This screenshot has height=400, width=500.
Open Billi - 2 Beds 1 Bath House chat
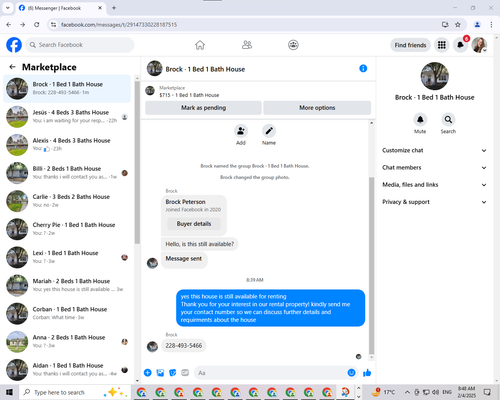[x=67, y=173]
